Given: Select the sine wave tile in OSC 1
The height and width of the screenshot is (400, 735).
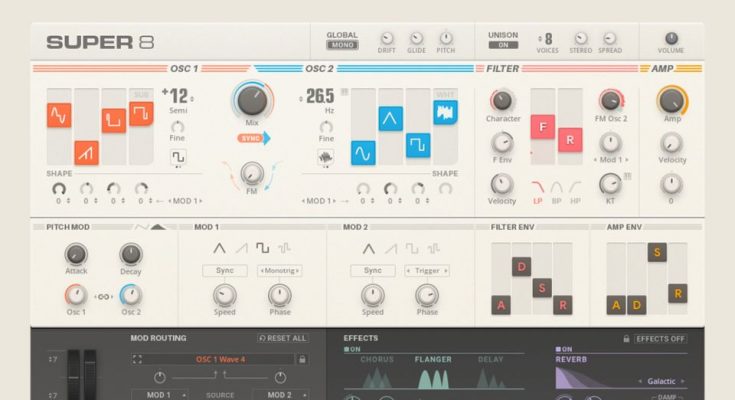Looking at the screenshot, I should [x=59, y=116].
